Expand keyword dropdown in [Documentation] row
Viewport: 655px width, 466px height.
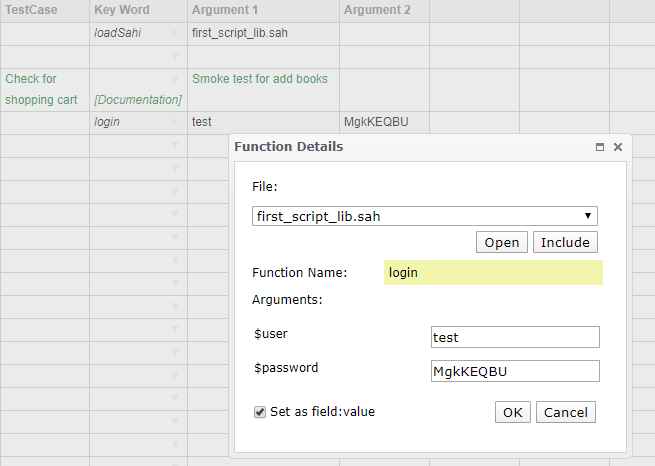click(175, 79)
